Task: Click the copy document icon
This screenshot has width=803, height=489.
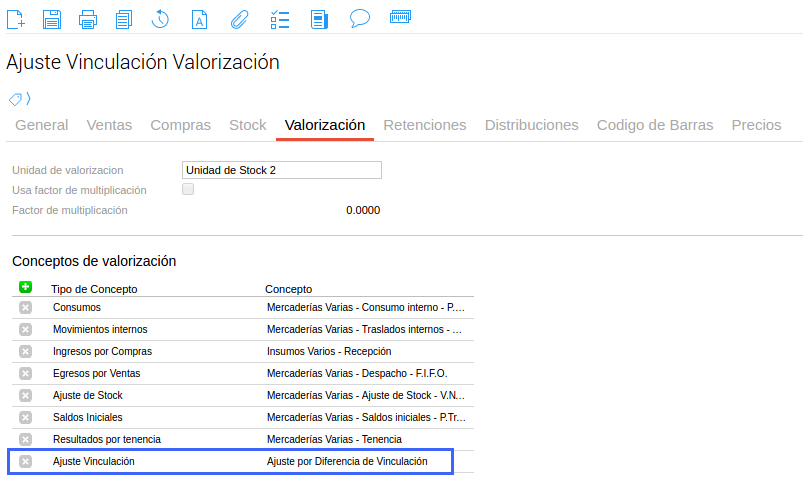Action: (123, 19)
